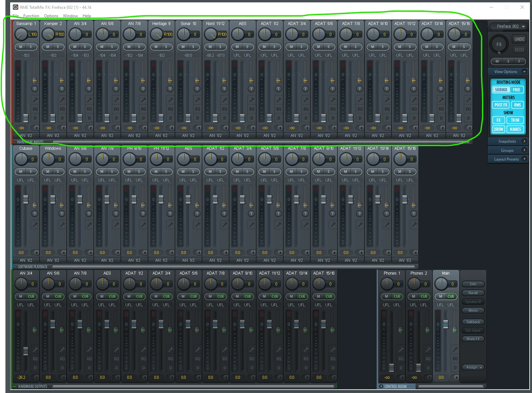Open Dynamics (D) on Heritage 9 channel
Viewport: 532px width, 393px height.
[x=170, y=118]
